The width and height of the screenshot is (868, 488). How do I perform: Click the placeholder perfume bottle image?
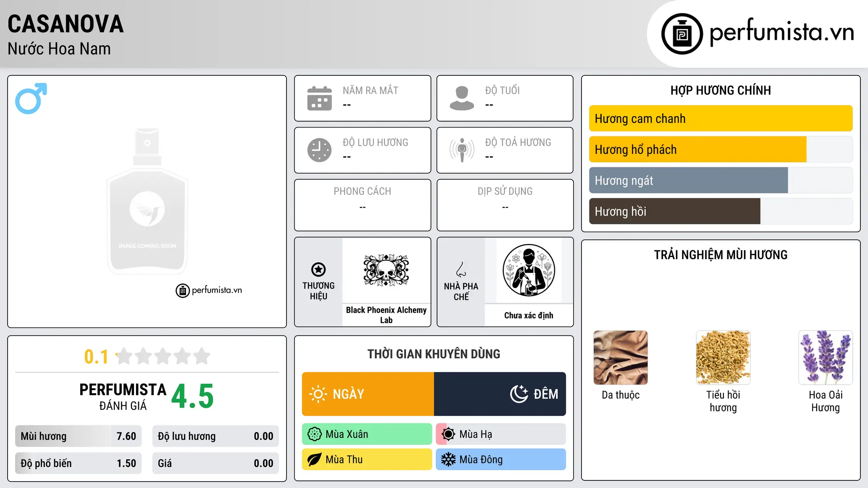(x=147, y=201)
